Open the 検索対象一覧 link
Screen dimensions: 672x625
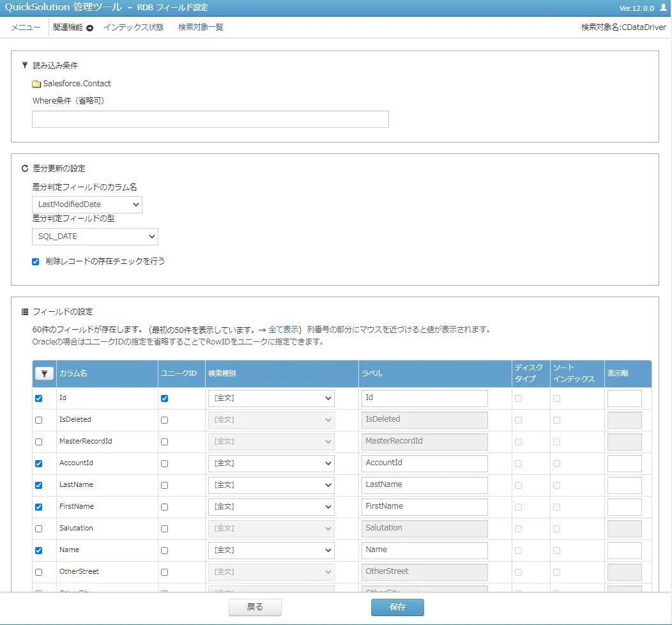[x=201, y=27]
